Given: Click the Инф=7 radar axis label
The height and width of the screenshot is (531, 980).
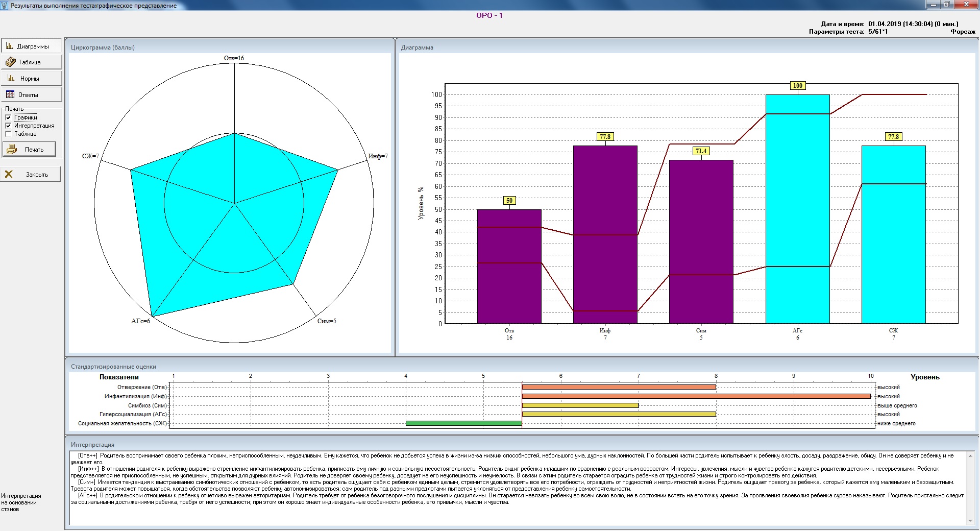Looking at the screenshot, I should pos(378,156).
